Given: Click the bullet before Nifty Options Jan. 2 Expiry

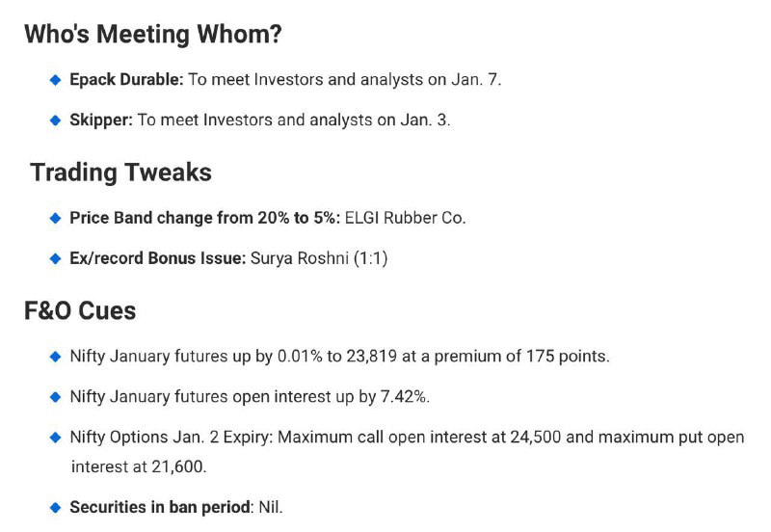Looking at the screenshot, I should (x=56, y=438).
